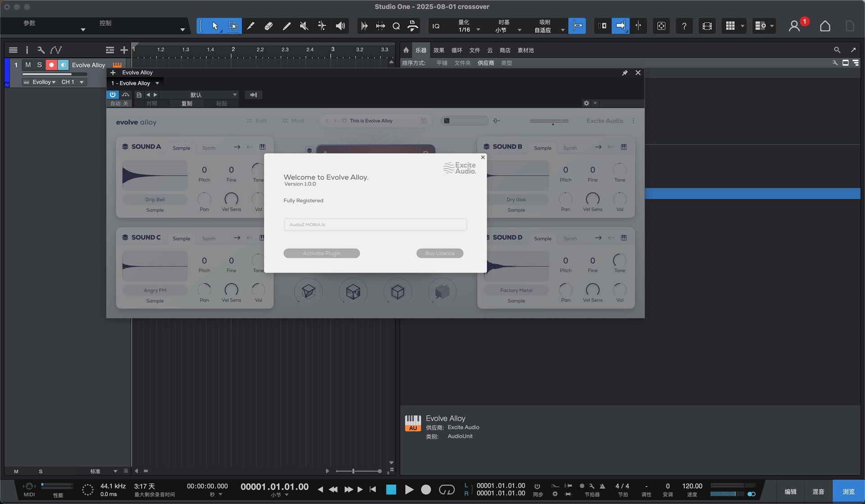Toggle record arm on track 1
This screenshot has width=865, height=504.
51,65
